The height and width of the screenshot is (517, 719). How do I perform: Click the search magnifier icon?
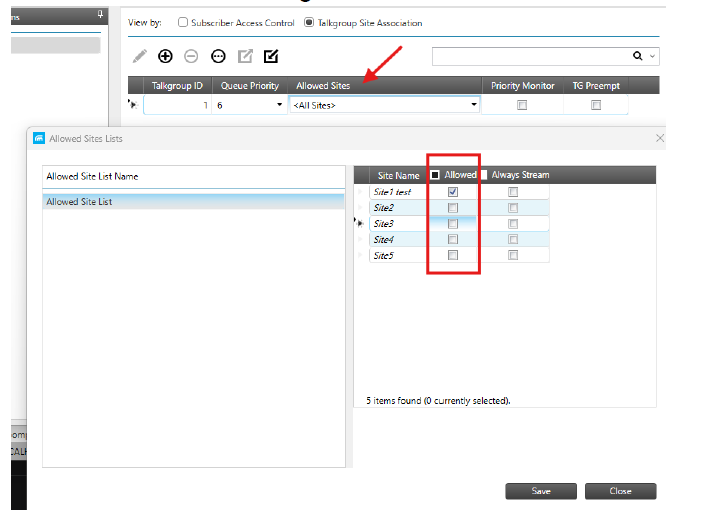point(637,56)
